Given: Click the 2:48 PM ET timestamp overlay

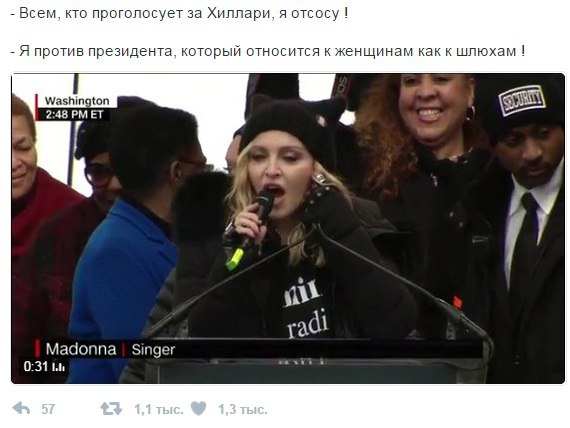Looking at the screenshot, I should point(75,115).
